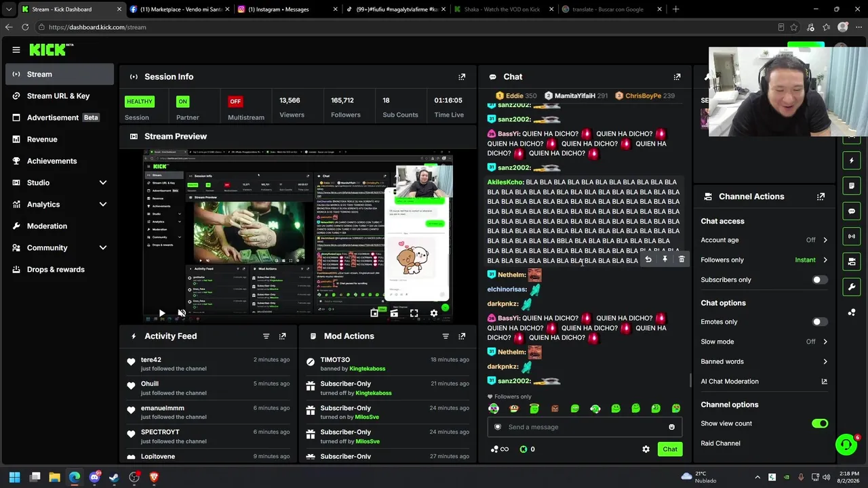Open the lightning bolt widget in right sidebar
The width and height of the screenshot is (868, 488).
[852, 161]
